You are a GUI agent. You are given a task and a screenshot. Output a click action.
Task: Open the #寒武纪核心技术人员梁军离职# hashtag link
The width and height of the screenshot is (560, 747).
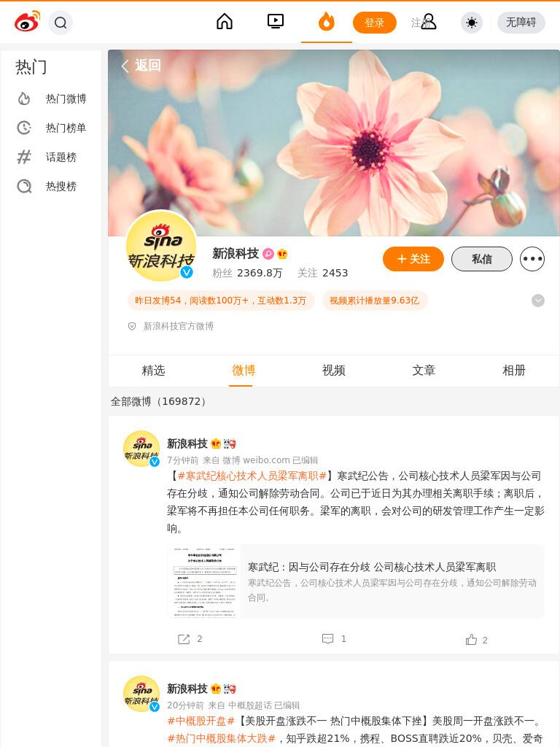pyautogui.click(x=252, y=476)
